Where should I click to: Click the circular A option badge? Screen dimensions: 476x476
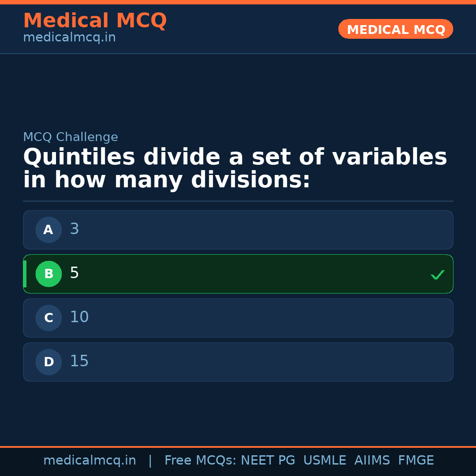click(48, 230)
